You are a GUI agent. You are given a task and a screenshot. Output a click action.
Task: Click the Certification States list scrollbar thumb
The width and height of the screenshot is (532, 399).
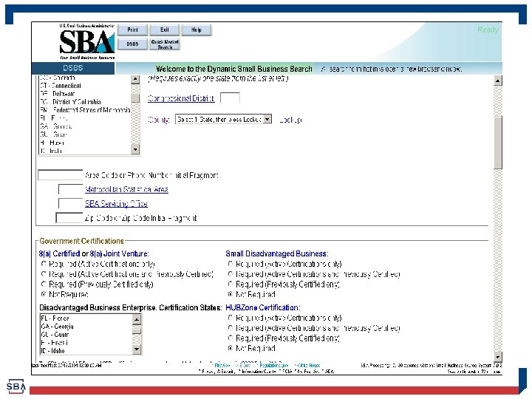point(137,331)
